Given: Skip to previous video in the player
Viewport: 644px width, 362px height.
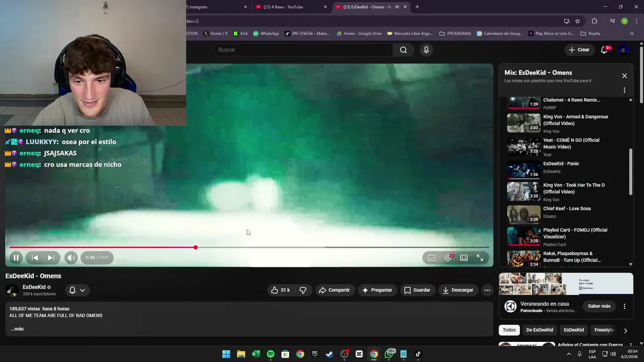Looking at the screenshot, I should point(35,257).
